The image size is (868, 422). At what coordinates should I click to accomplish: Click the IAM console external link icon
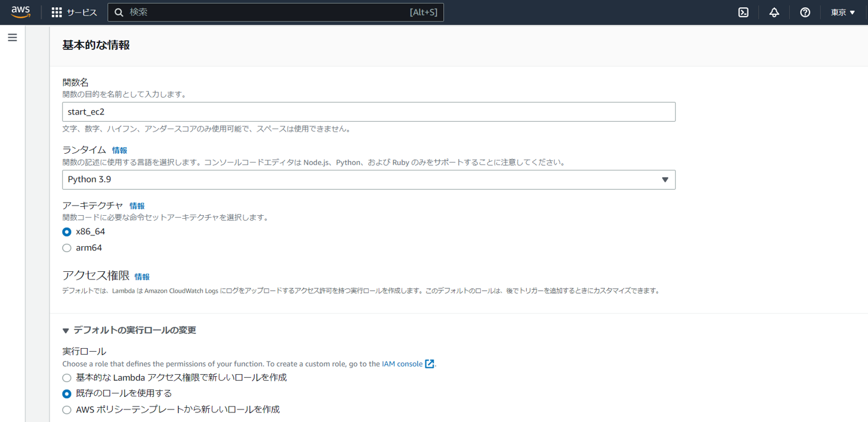pyautogui.click(x=430, y=364)
